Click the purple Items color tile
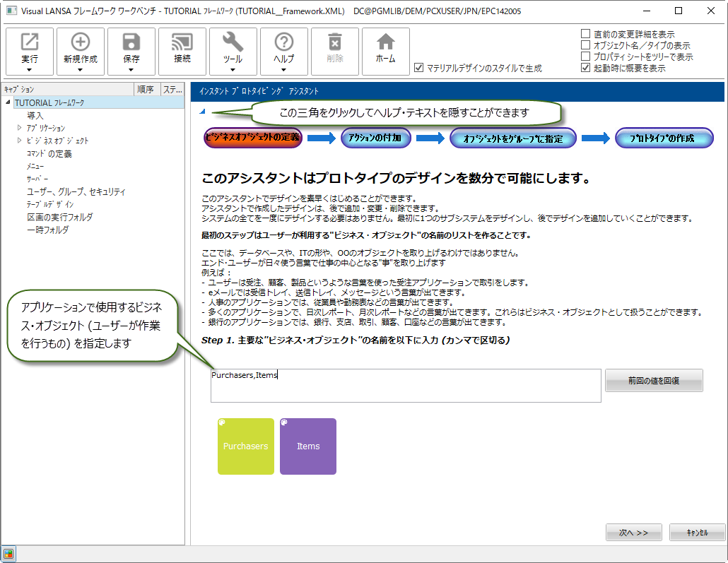 click(x=308, y=446)
